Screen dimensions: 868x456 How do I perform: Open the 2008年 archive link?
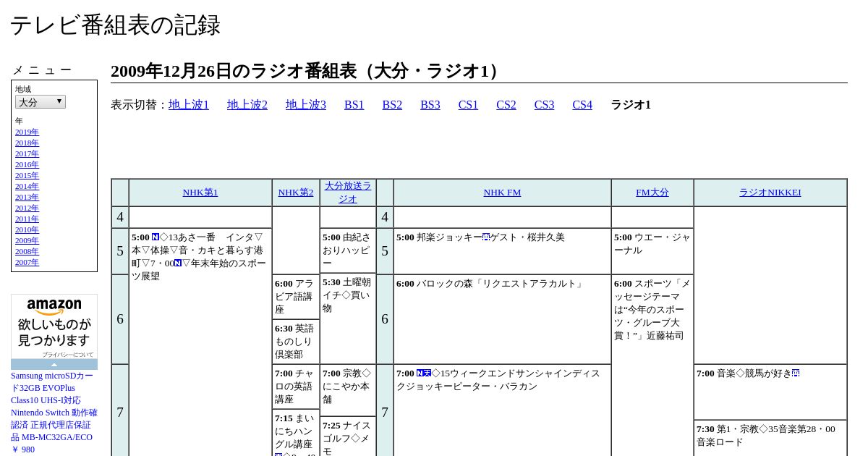tap(27, 252)
